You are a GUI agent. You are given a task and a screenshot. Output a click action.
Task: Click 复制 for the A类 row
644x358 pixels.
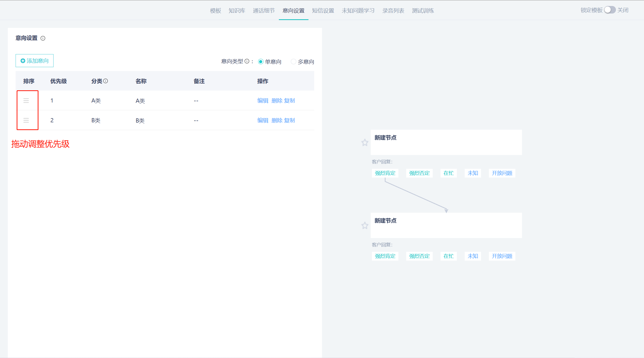290,100
